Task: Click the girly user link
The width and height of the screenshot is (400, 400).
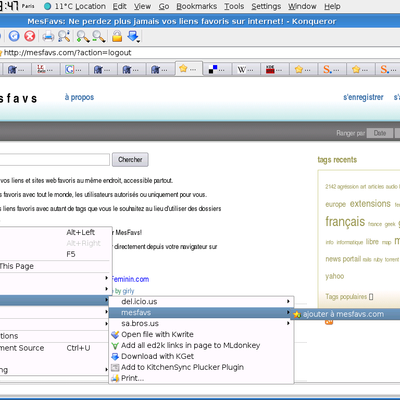Action: pos(128,291)
